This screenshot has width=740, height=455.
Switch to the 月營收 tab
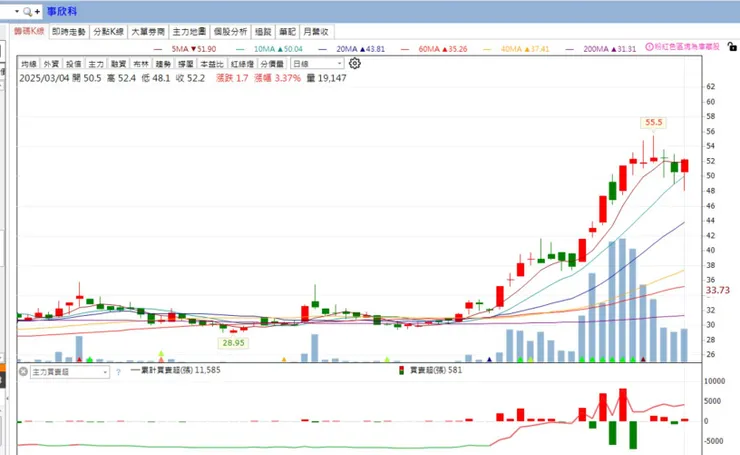coord(316,32)
